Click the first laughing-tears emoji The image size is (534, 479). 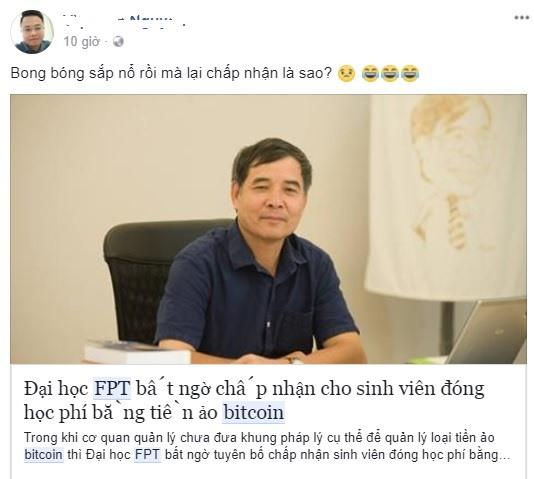pos(370,74)
